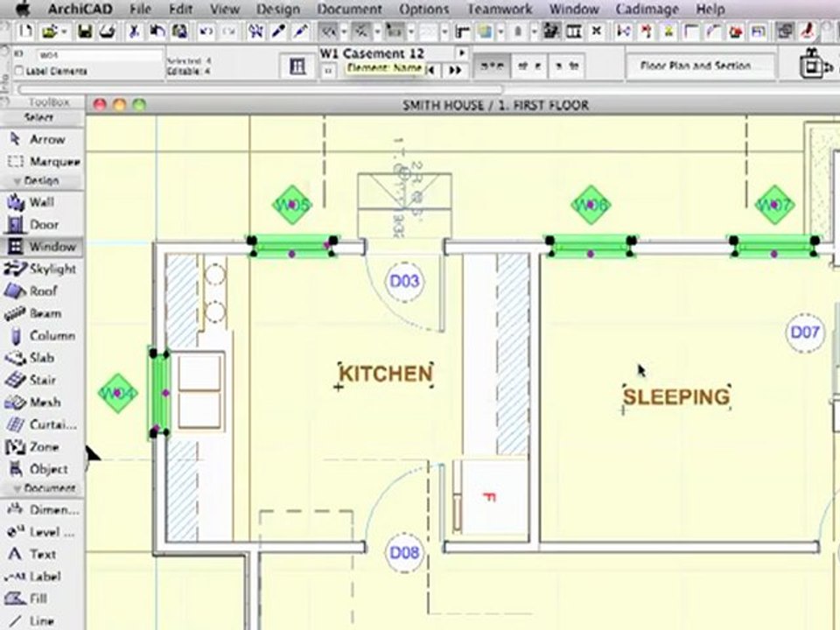Select second window anchor point option
Screen dimensions: 840x630
[x=529, y=66]
